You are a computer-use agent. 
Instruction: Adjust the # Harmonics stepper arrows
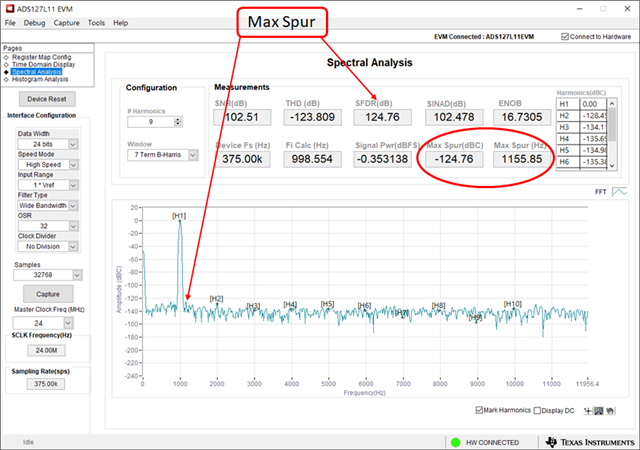[178, 122]
